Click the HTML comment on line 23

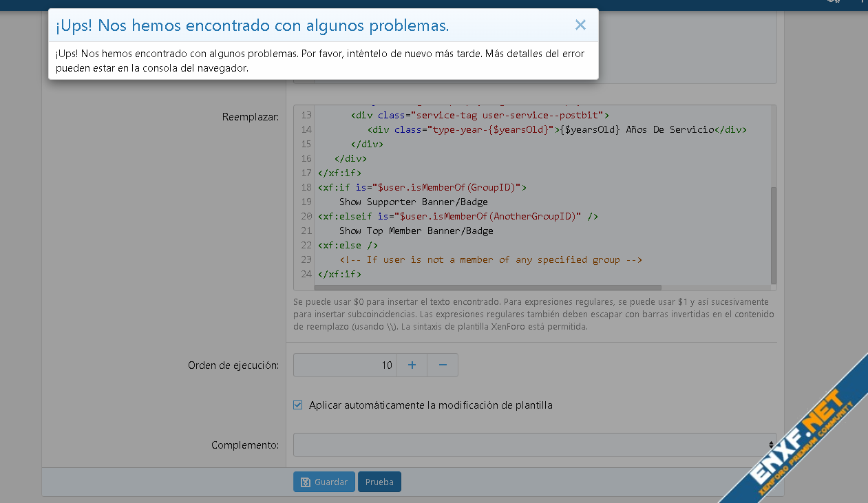(490, 259)
